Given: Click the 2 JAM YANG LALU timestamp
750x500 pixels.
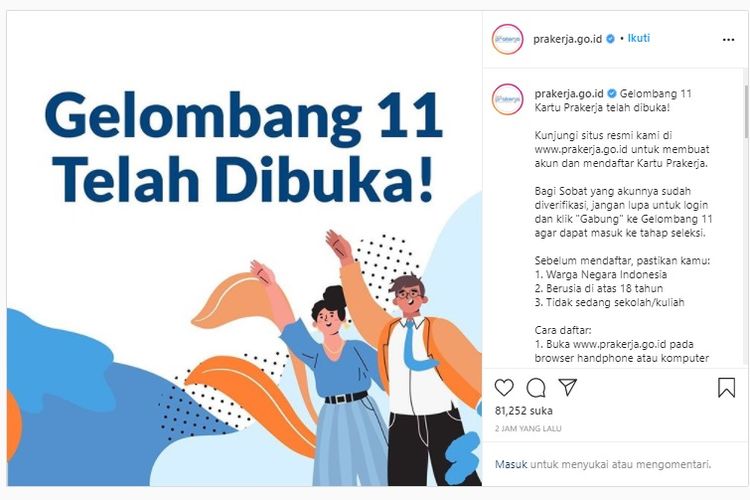Looking at the screenshot, I should pos(528,429).
